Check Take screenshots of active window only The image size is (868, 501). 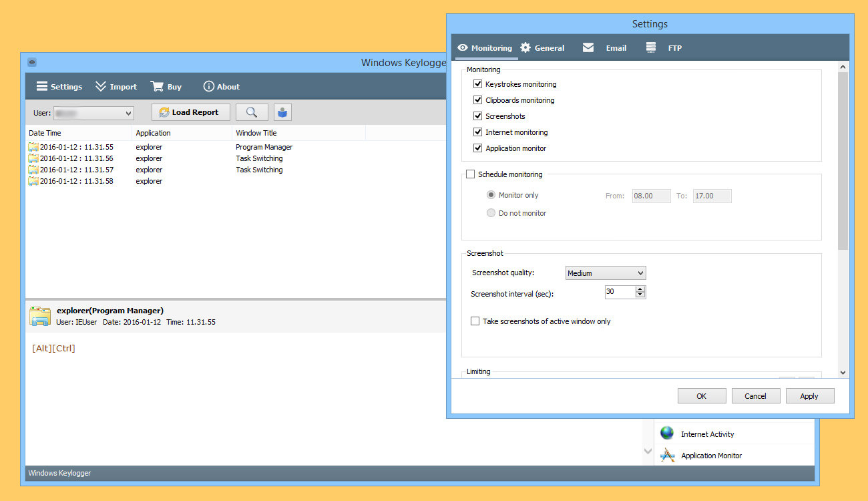coord(475,321)
